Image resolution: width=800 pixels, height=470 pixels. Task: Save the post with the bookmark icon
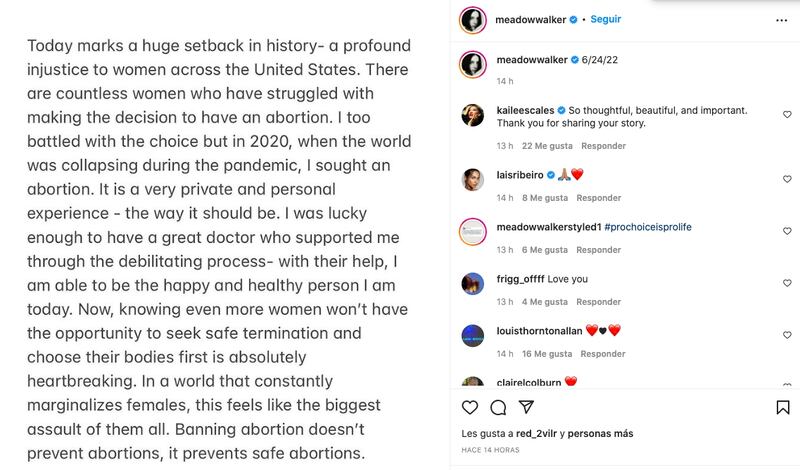point(783,407)
